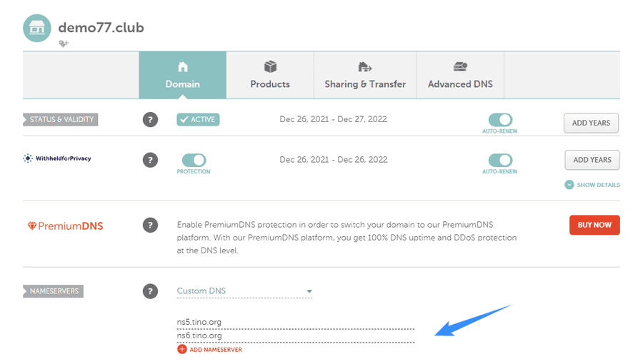Expand Show Details

(592, 185)
